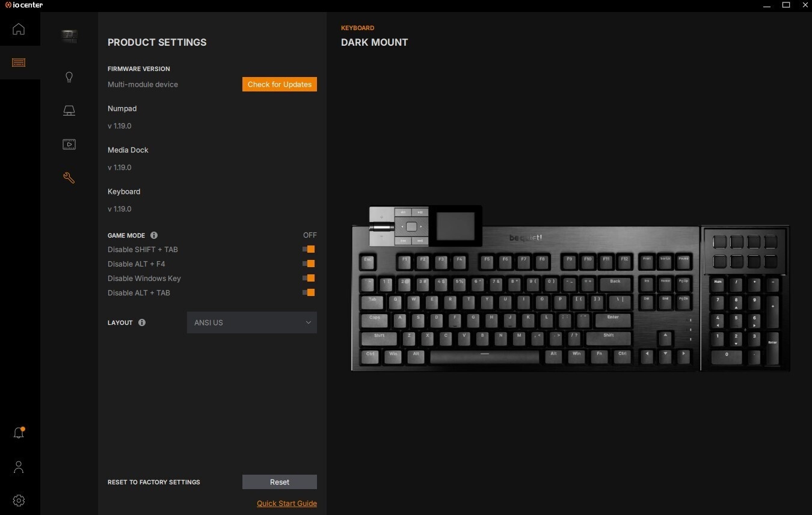Open app settings gear icon
The image size is (812, 515).
coord(19,501)
